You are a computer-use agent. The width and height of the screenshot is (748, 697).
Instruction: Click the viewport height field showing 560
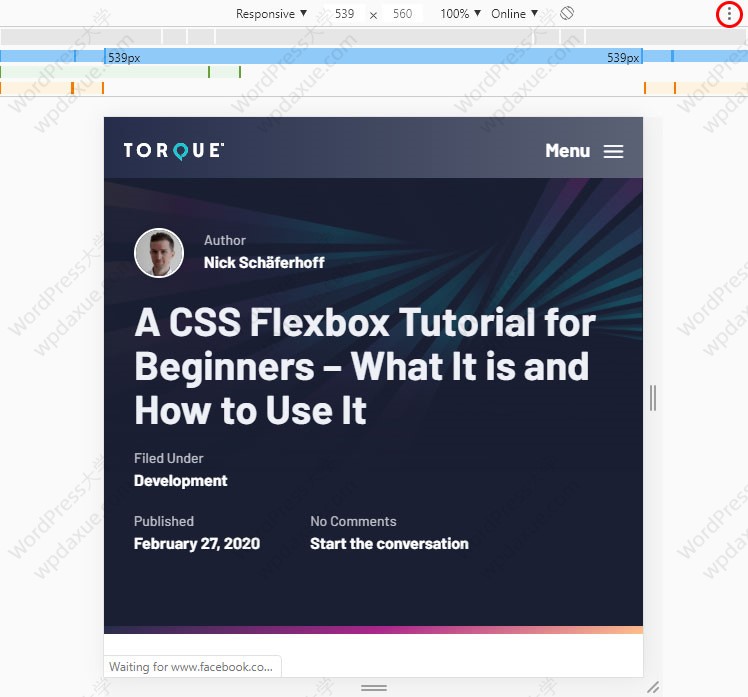click(403, 14)
